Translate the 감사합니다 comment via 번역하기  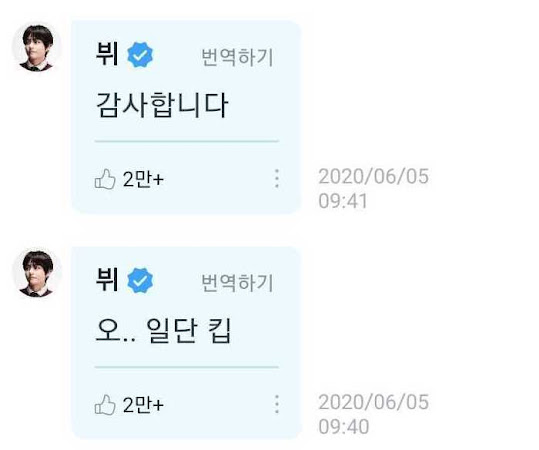[x=237, y=57]
